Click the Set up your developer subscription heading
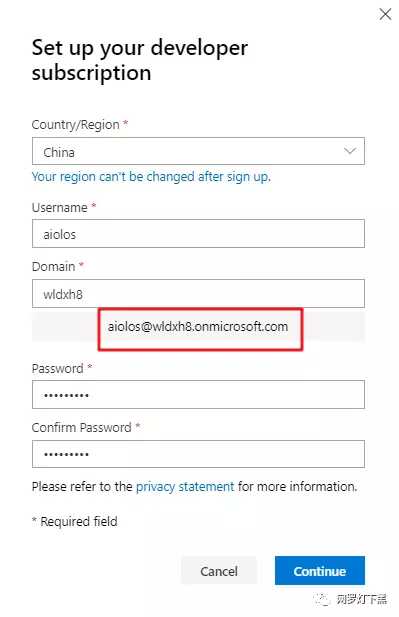 [140, 60]
